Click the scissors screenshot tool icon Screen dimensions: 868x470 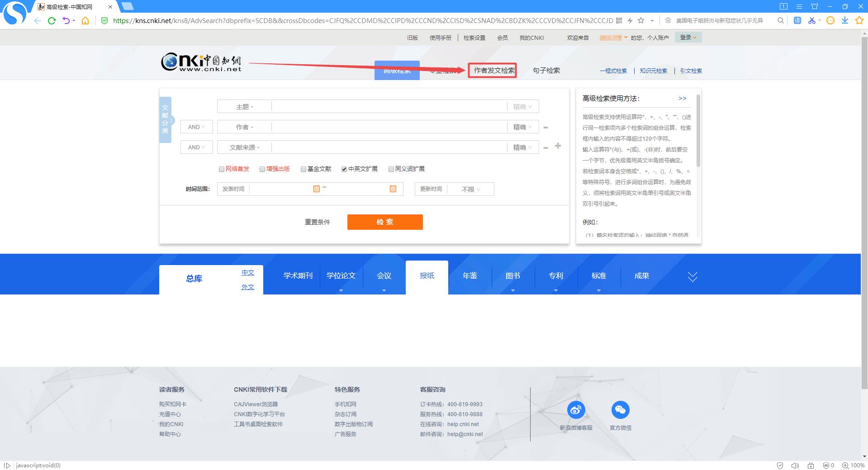click(x=812, y=20)
